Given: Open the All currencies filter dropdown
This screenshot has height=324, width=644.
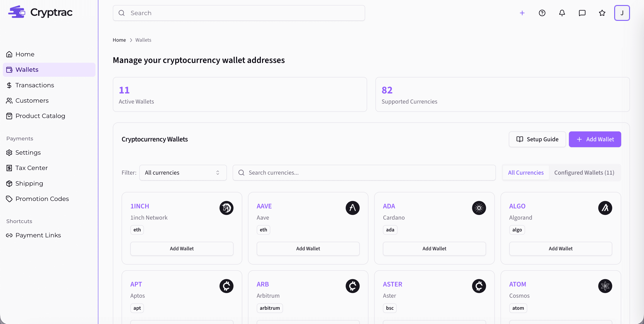Looking at the screenshot, I should 182,172.
